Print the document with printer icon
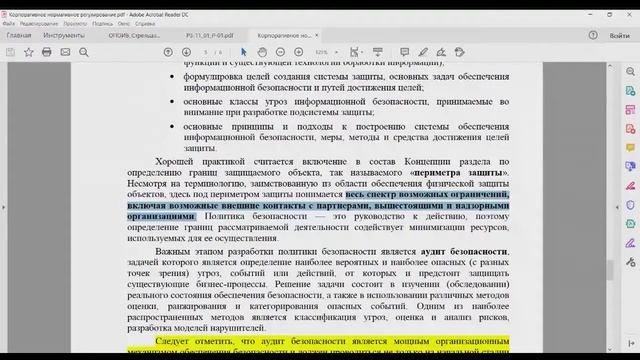 pyautogui.click(x=47, y=52)
